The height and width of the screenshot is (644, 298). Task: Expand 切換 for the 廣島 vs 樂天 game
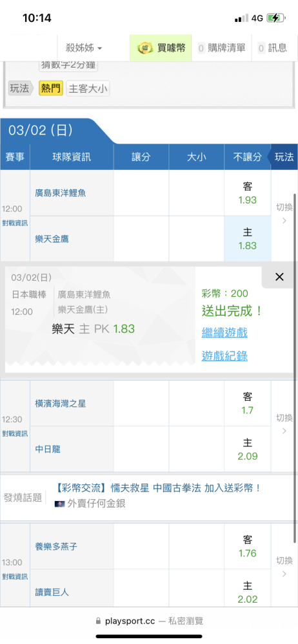[x=284, y=214]
